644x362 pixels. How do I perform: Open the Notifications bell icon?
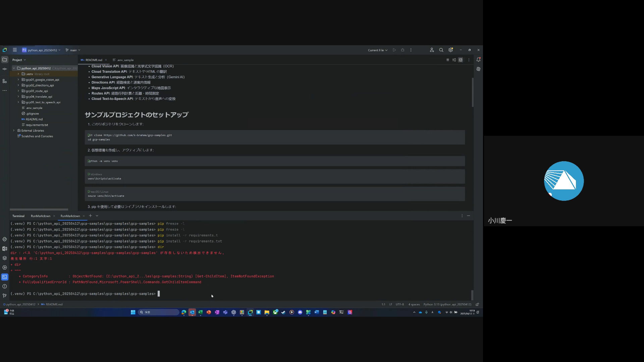[478, 60]
